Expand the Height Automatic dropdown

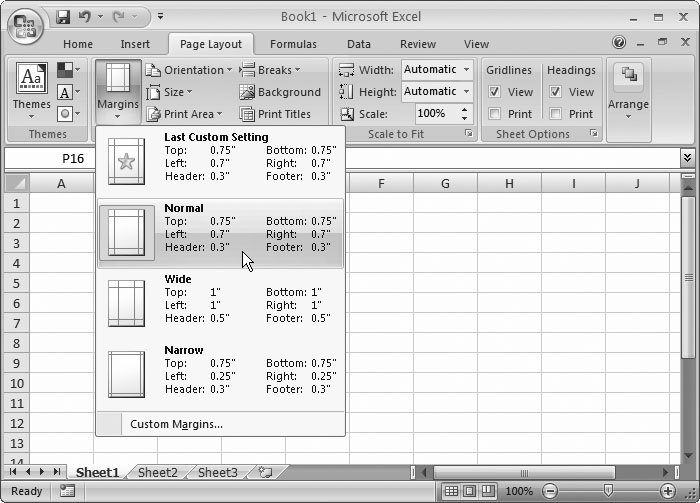tap(467, 92)
